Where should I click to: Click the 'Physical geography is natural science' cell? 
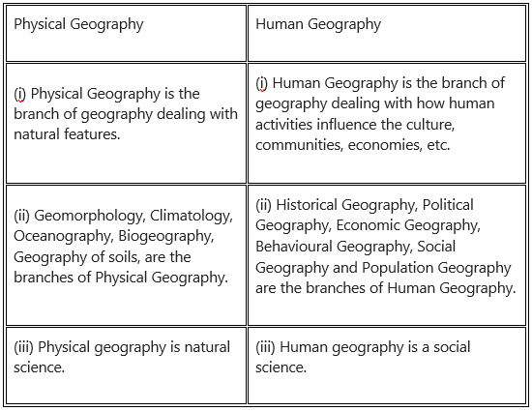pyautogui.click(x=126, y=366)
